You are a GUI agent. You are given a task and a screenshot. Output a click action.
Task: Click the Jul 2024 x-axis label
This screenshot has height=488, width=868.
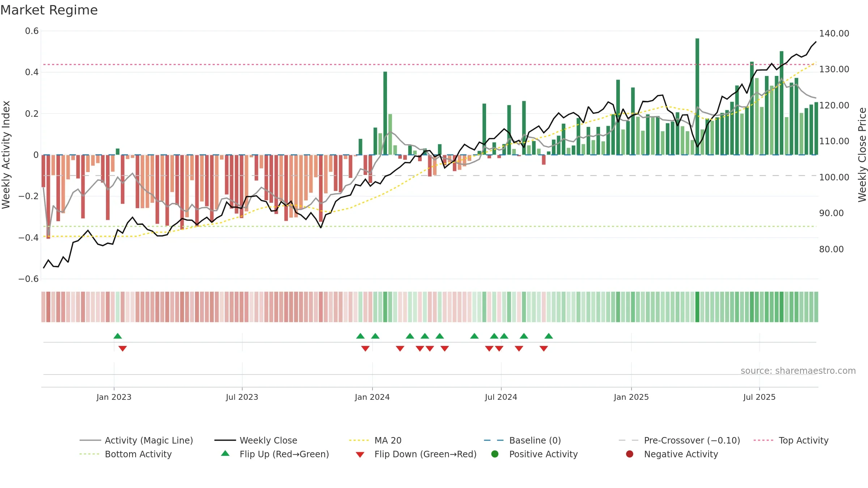pos(501,397)
